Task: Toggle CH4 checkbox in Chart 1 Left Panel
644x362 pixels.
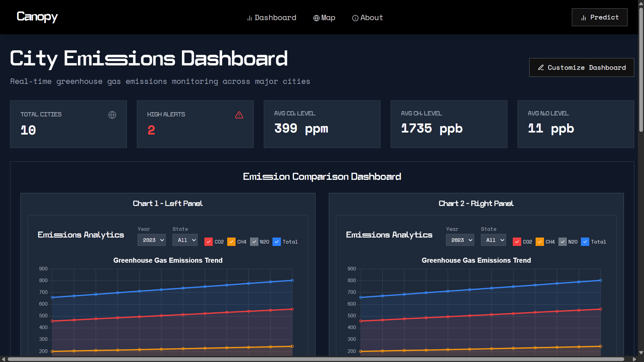Action: click(x=231, y=242)
